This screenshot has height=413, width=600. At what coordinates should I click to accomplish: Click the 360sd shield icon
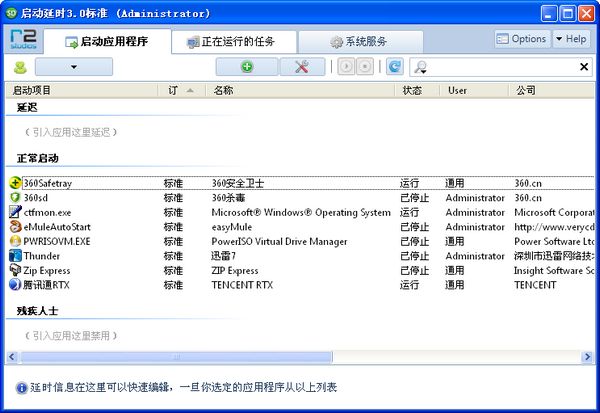pos(15,198)
